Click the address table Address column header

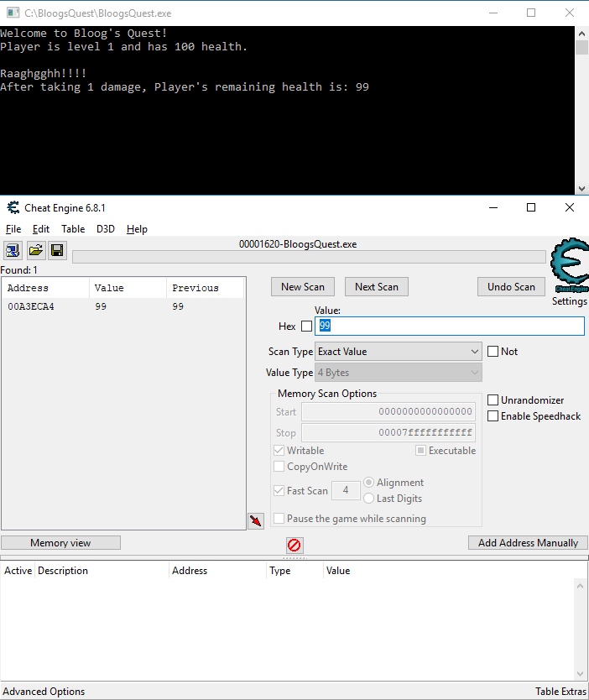tap(218, 571)
